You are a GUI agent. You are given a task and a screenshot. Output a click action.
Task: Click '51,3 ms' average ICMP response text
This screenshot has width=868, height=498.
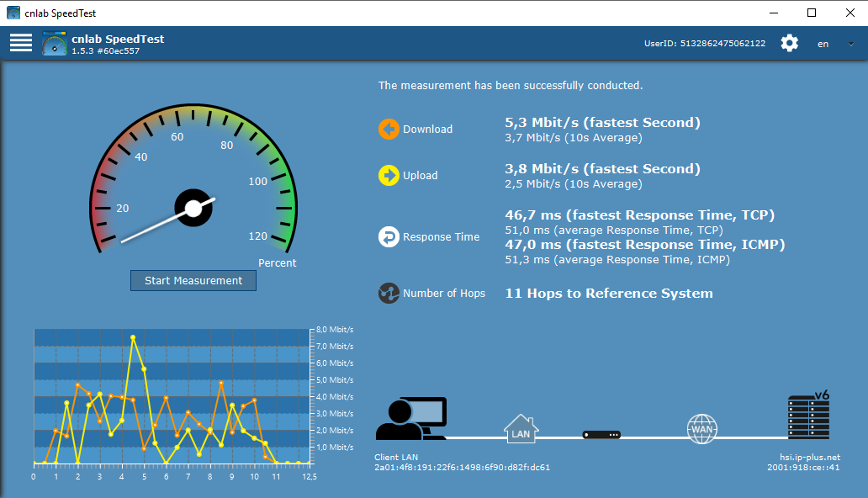coord(617,260)
